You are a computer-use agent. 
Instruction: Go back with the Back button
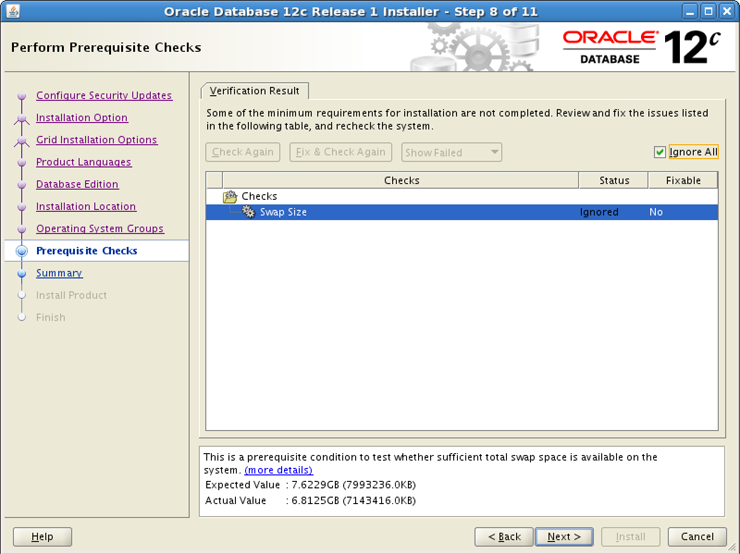pos(504,537)
